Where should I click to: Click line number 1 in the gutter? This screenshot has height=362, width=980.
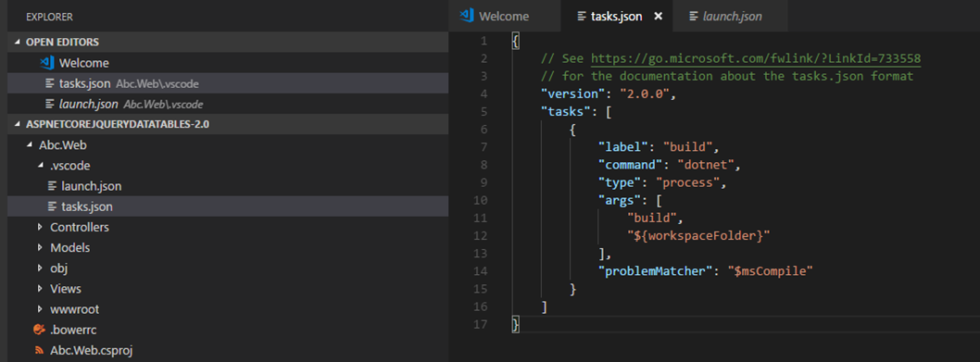pos(484,42)
